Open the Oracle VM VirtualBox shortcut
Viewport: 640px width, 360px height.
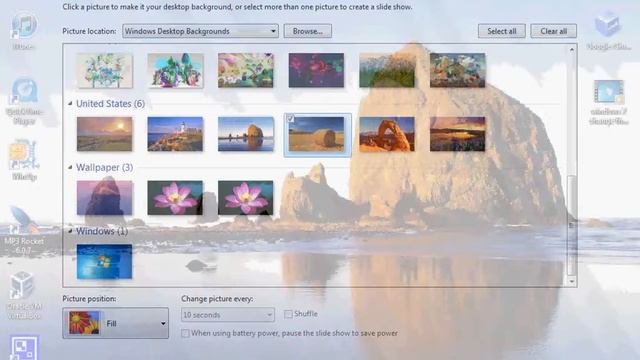[x=24, y=296]
